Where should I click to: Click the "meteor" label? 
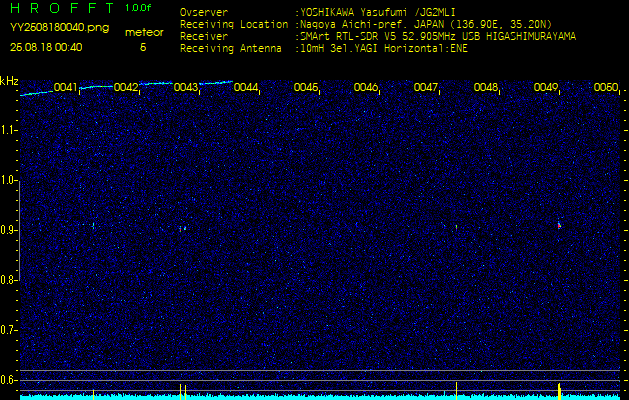144,33
